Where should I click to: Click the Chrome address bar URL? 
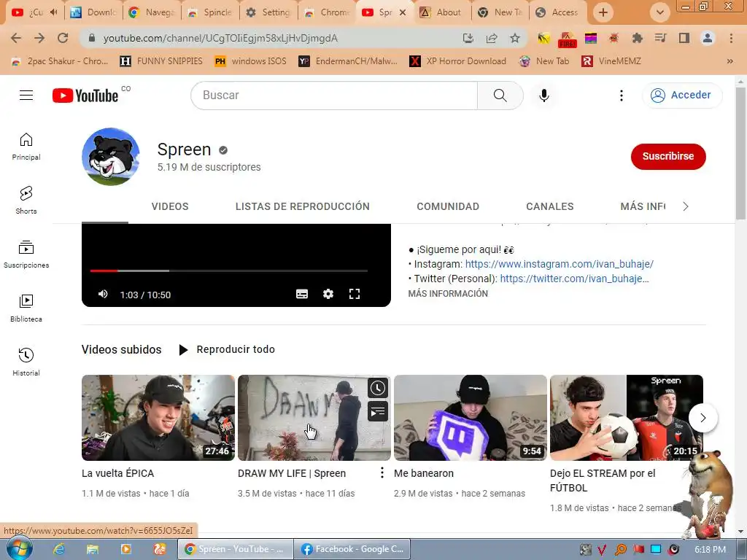coord(220,38)
